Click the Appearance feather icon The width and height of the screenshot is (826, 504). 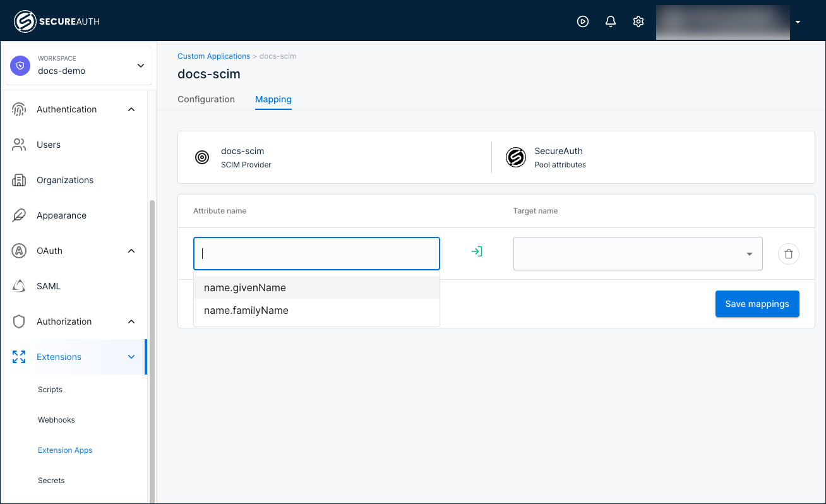(x=19, y=215)
